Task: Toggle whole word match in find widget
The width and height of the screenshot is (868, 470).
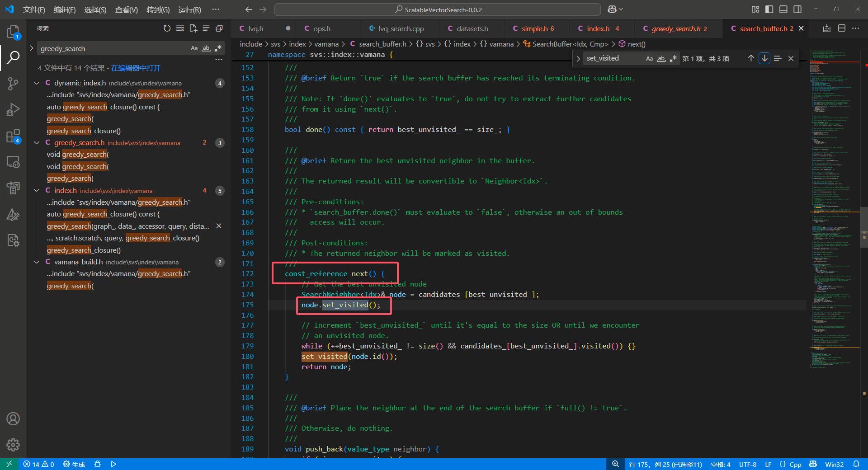Action: pyautogui.click(x=661, y=58)
